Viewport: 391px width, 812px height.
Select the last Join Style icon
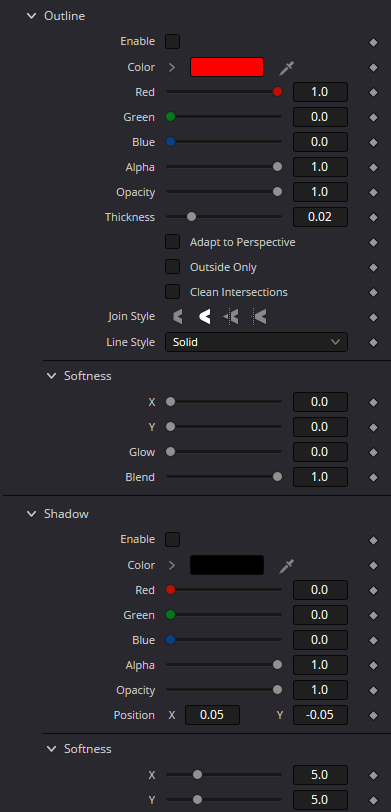click(x=259, y=316)
